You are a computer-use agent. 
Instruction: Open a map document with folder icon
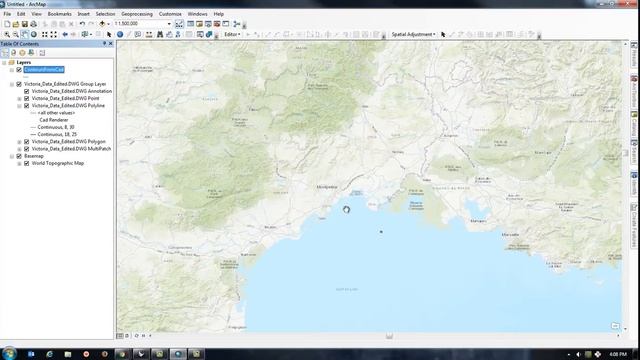coord(16,24)
